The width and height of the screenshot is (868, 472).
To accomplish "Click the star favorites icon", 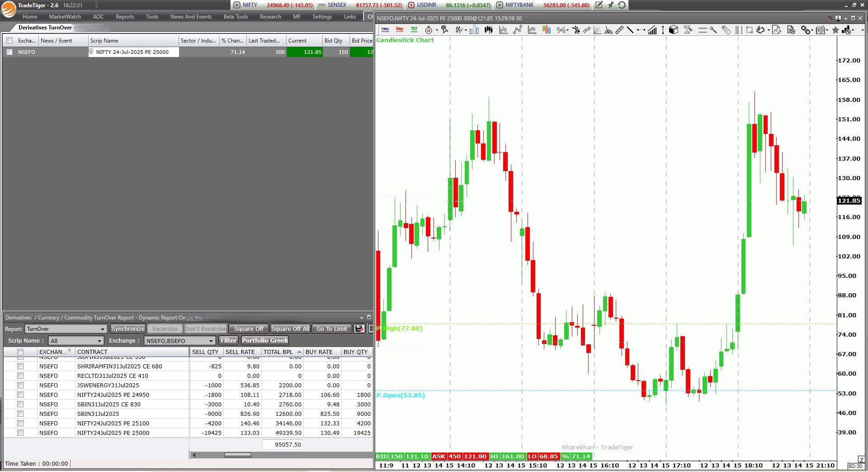I will [835, 30].
